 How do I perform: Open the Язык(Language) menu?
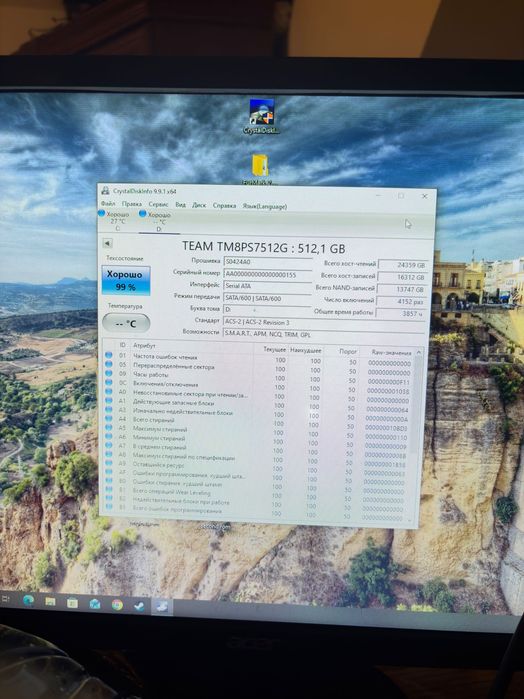(x=264, y=206)
